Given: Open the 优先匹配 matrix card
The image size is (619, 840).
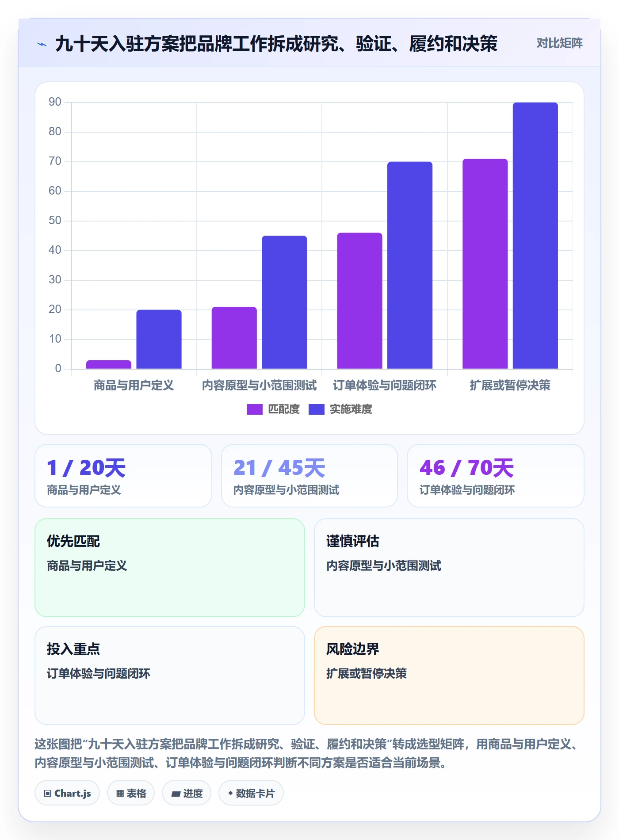Looking at the screenshot, I should coord(170,568).
